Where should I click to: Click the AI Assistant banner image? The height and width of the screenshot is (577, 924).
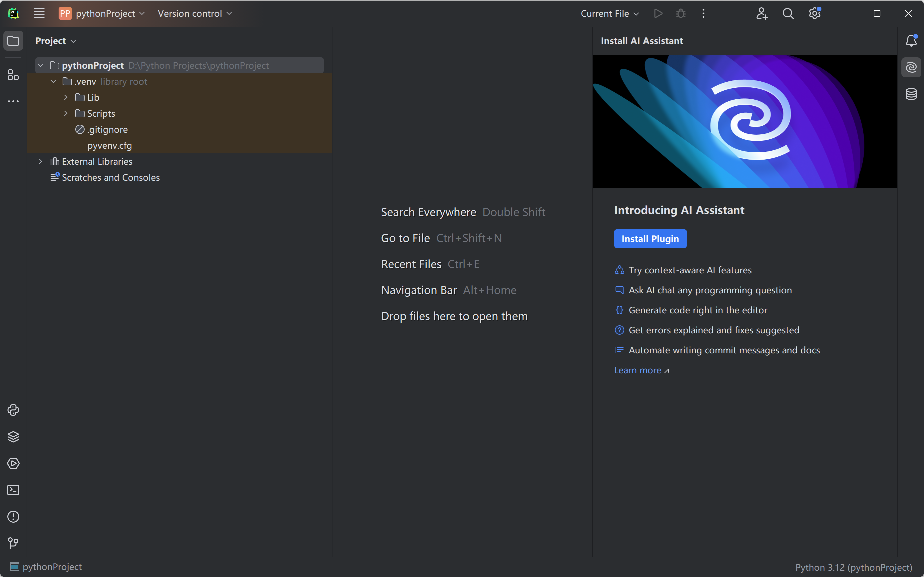click(745, 121)
